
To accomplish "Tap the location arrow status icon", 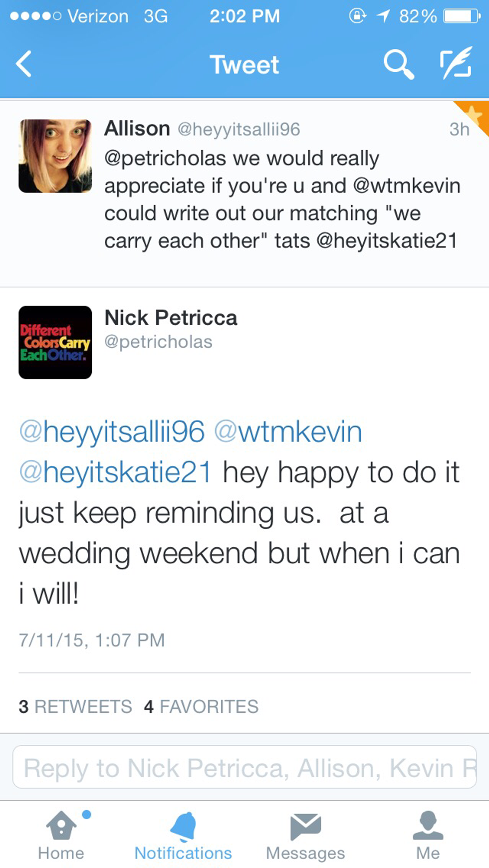I will click(383, 16).
